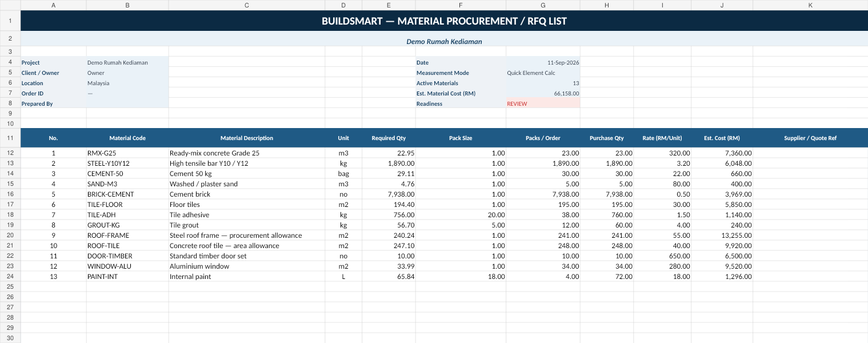Click the 'Est. Cost (RM)' header cell
868x343 pixels.
coord(722,138)
